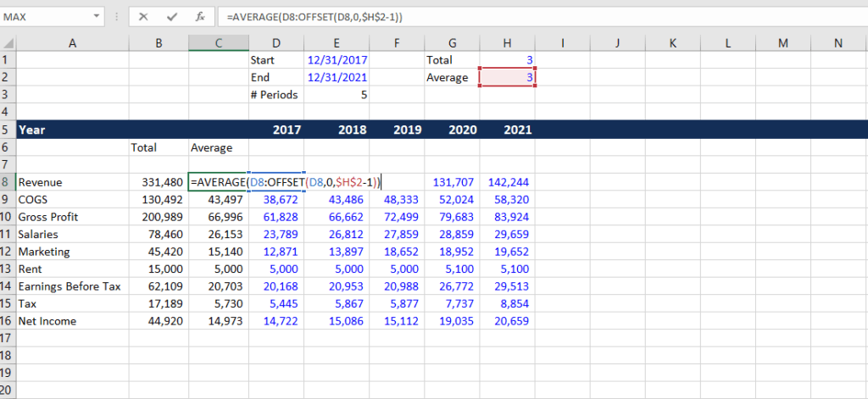Click the # Periods value cell showing 5
Screen dimensions: 868x399
(337, 95)
